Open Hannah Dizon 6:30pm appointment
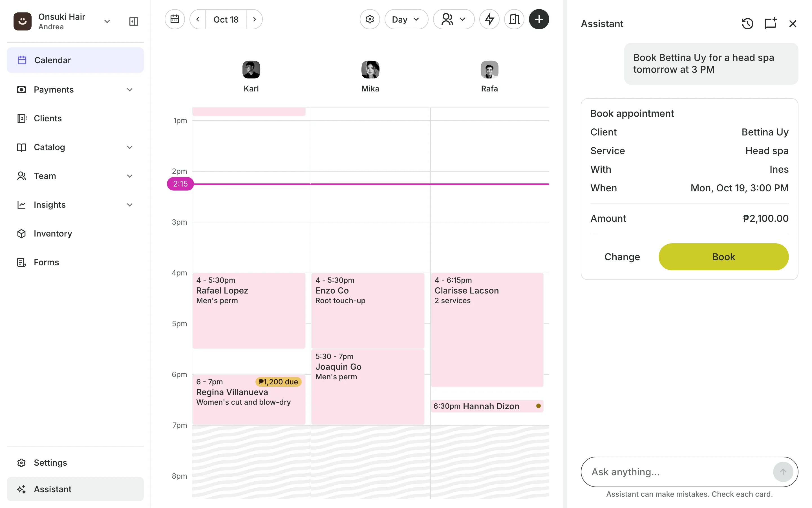 [x=487, y=406]
